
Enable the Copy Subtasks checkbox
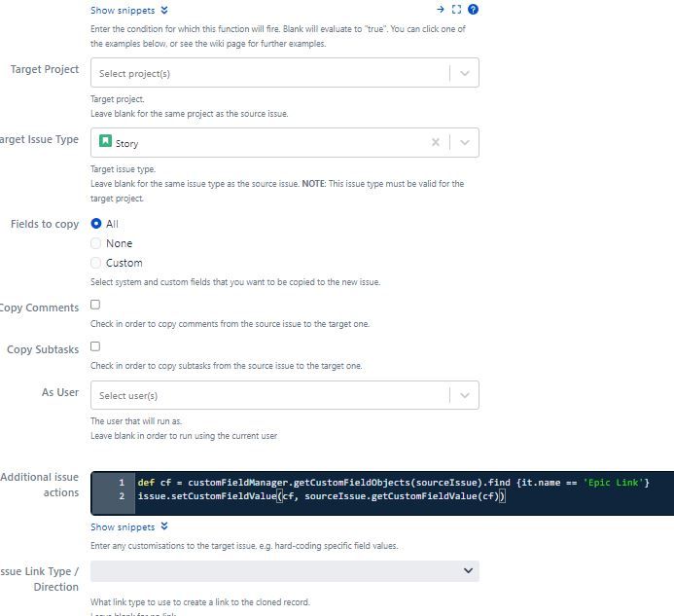click(95, 346)
